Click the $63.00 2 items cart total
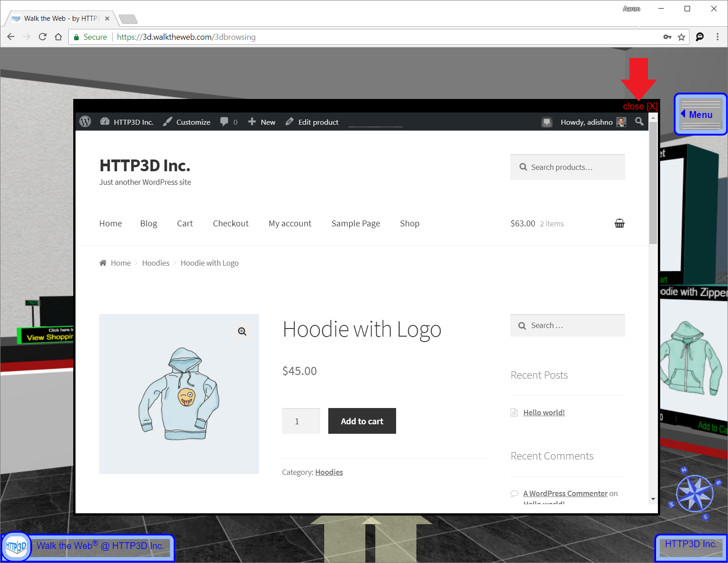This screenshot has width=728, height=563. tap(537, 224)
